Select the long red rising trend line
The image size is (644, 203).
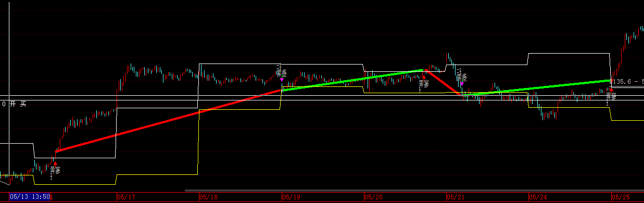(x=169, y=121)
